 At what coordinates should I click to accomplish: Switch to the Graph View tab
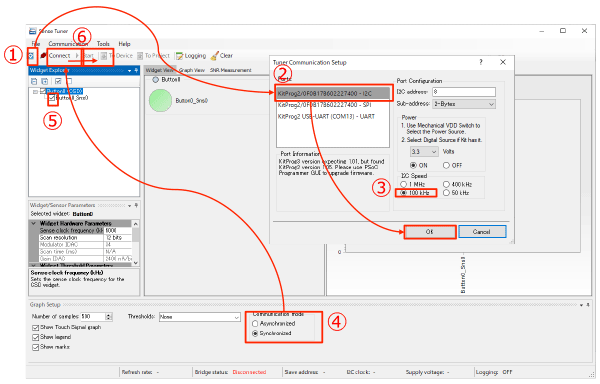(x=192, y=70)
